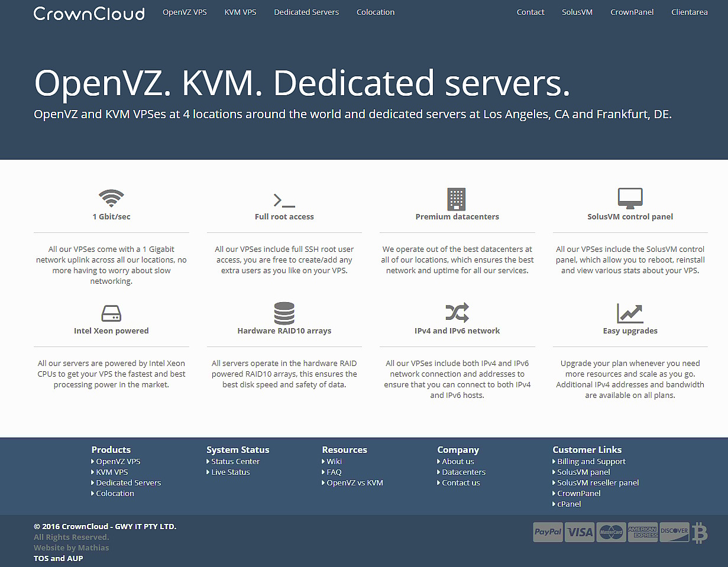Viewport: 728px width, 567px height.
Task: Click the SolusVM control panel monitor icon
Action: 630,198
